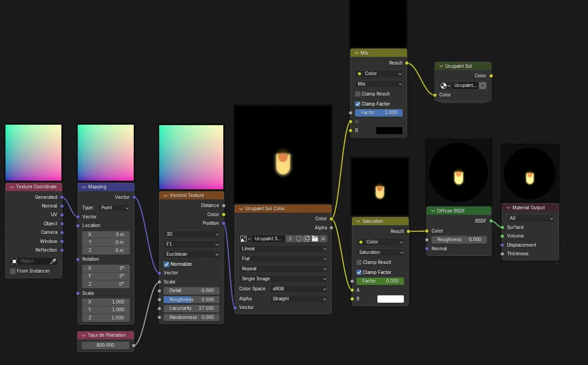Click the Object field in Texture Coordinate
588x365 pixels.
[x=30, y=261]
